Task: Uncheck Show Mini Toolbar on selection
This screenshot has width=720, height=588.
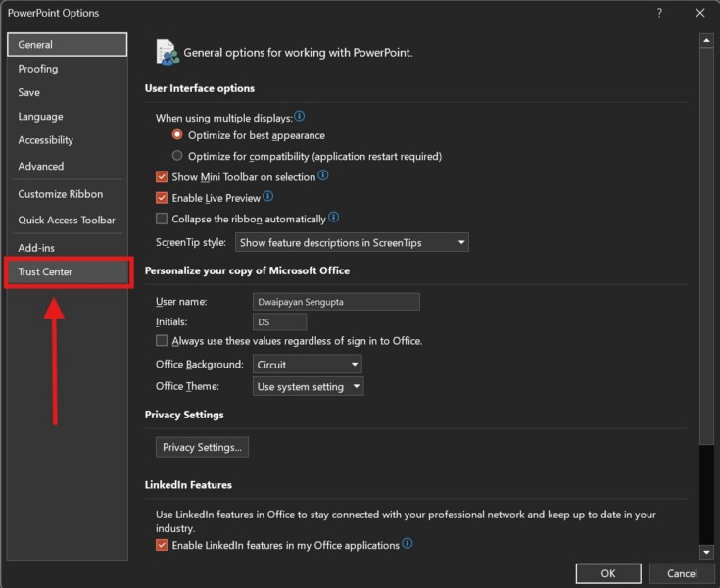Action: pos(163,177)
